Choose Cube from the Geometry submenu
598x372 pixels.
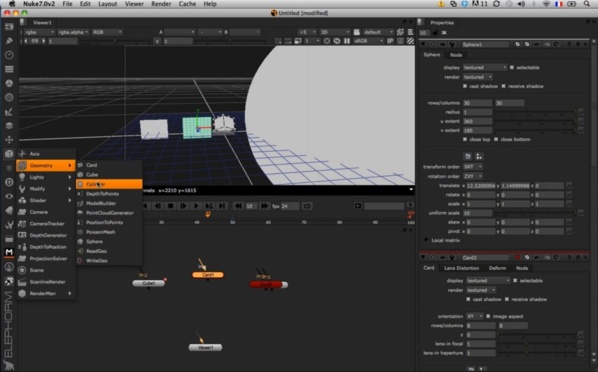tap(109, 175)
